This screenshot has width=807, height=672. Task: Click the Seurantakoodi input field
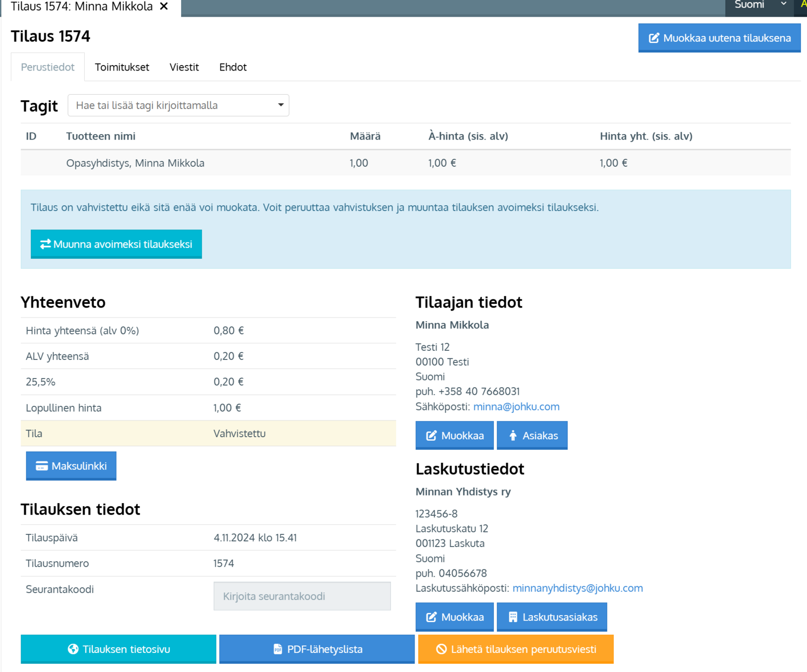pos(302,596)
